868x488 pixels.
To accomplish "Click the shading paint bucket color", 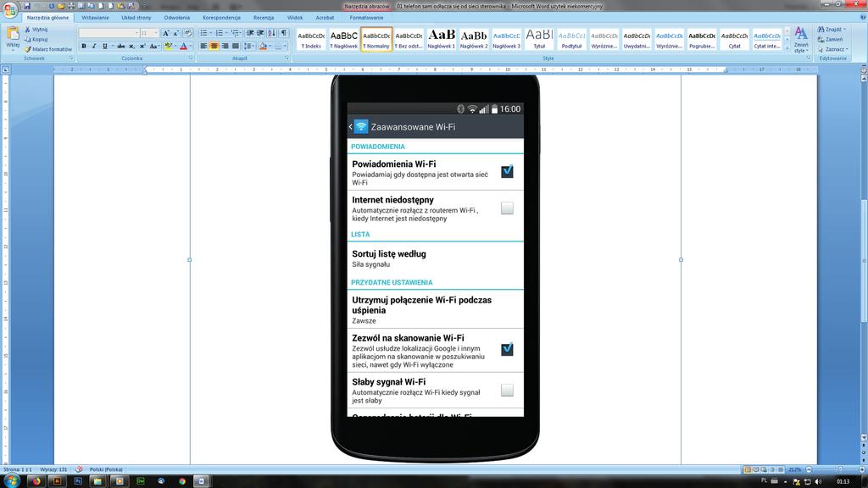I will 264,46.
